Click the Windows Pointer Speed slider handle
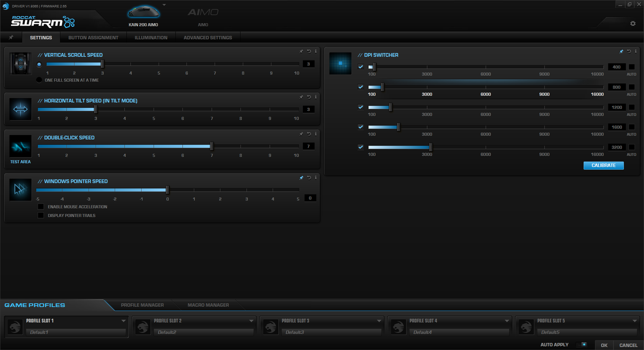Screen dimensions: 644x350 (x=168, y=190)
